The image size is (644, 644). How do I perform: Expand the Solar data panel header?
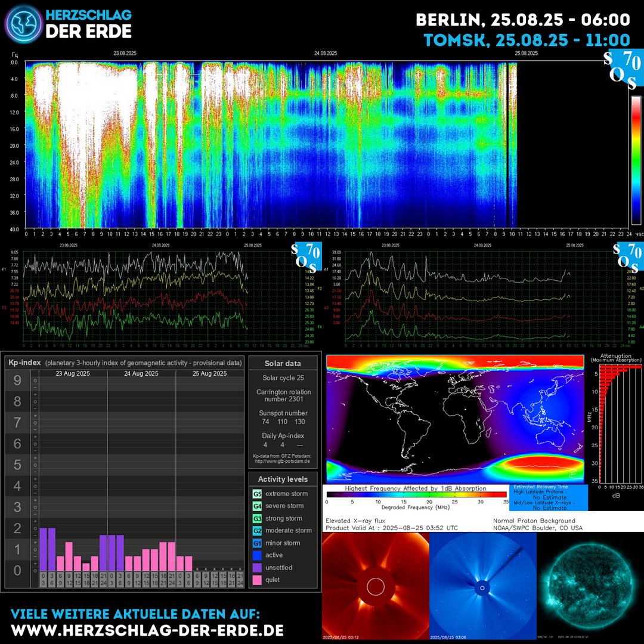click(x=284, y=363)
